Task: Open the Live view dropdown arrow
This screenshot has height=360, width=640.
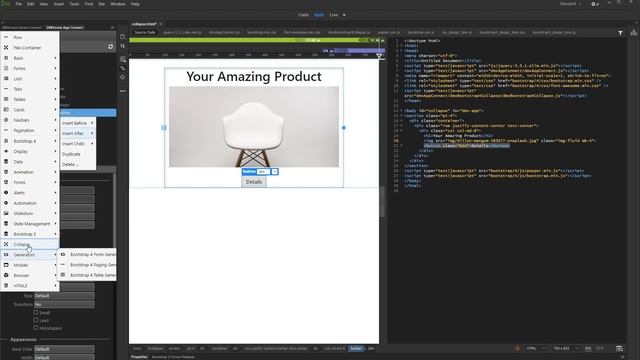Action: click(x=344, y=15)
